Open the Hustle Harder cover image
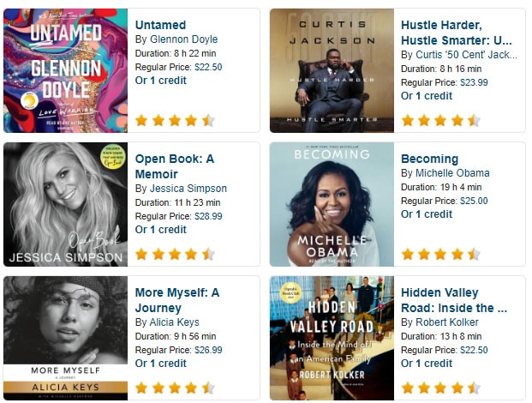The height and width of the screenshot is (403, 532). [x=332, y=70]
